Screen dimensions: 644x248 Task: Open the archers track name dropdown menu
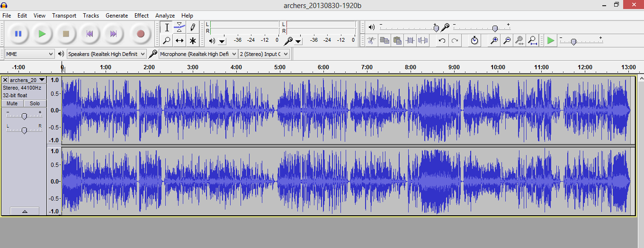tap(27, 80)
